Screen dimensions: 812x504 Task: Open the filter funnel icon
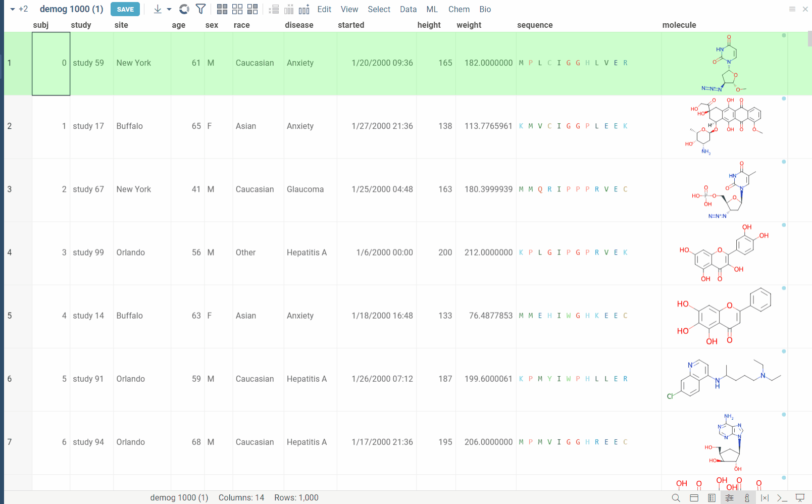click(200, 9)
